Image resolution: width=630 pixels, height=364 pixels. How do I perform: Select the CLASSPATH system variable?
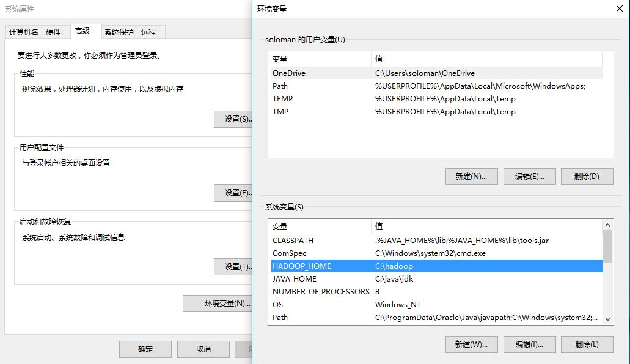click(x=437, y=240)
